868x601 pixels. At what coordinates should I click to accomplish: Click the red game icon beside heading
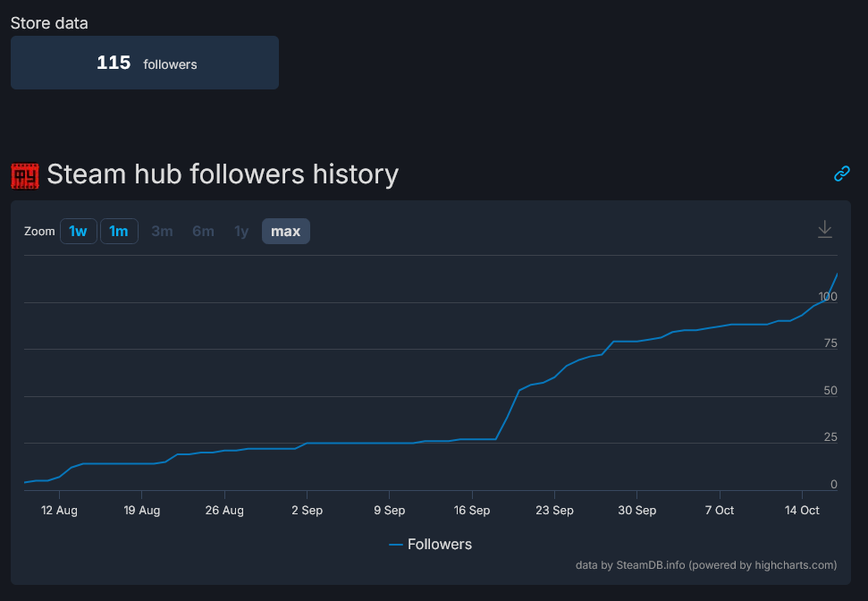(25, 175)
